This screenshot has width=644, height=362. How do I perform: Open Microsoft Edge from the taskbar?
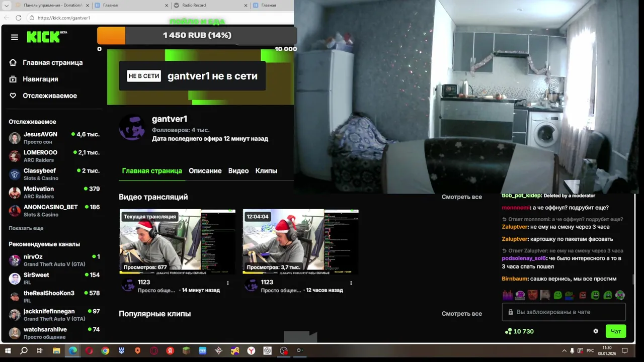(73, 351)
